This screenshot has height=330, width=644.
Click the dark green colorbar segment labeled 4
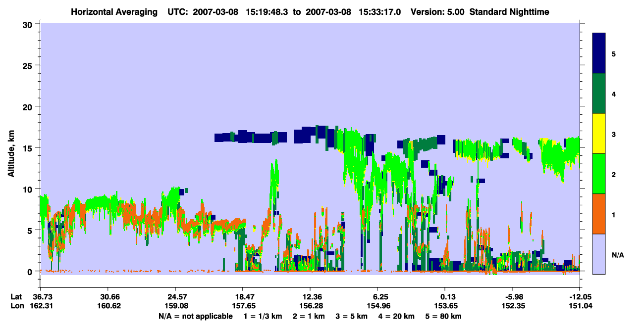point(599,94)
